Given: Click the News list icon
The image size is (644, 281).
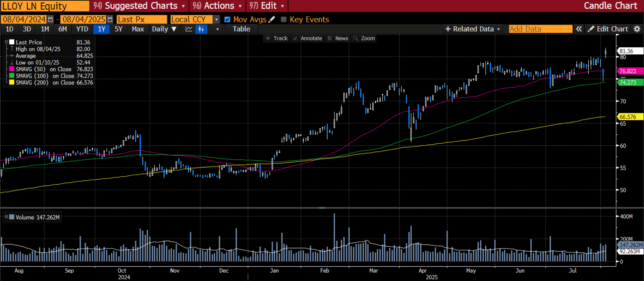Looking at the screenshot, I should click(x=330, y=39).
